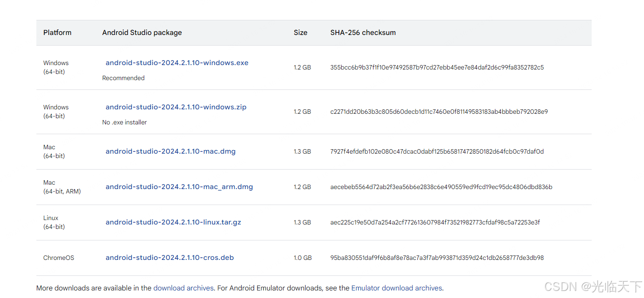The width and height of the screenshot is (644, 298).
Task: Open the Emulator download archives link
Action: (x=397, y=288)
